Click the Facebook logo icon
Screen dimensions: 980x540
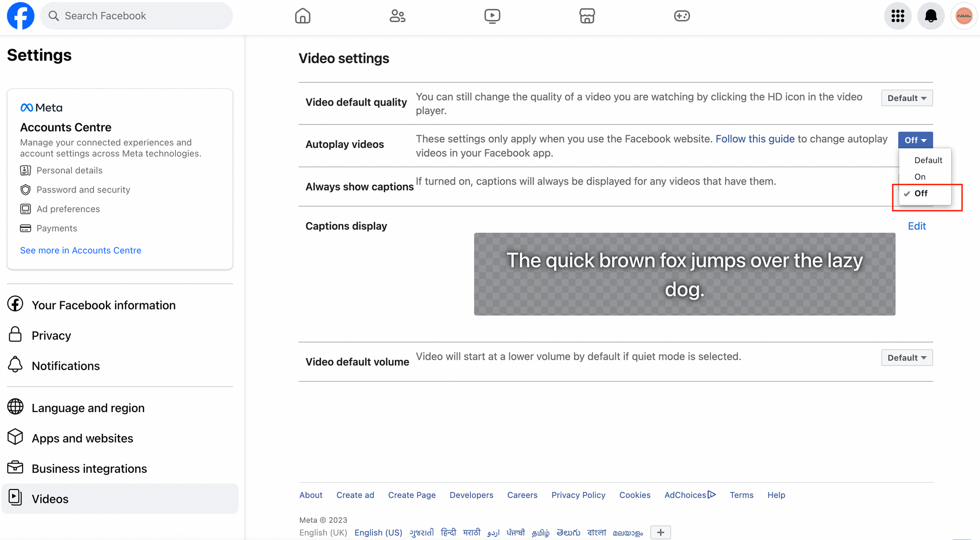[x=21, y=16]
